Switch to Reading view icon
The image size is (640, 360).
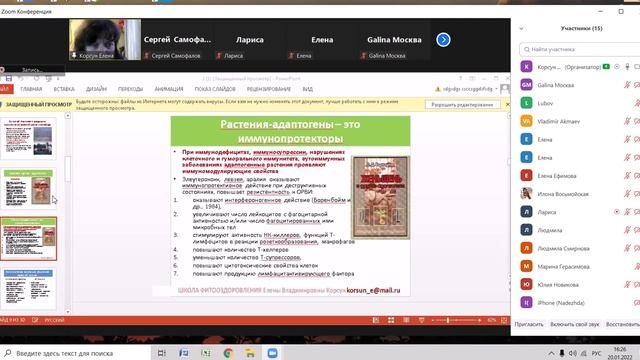click(406, 320)
